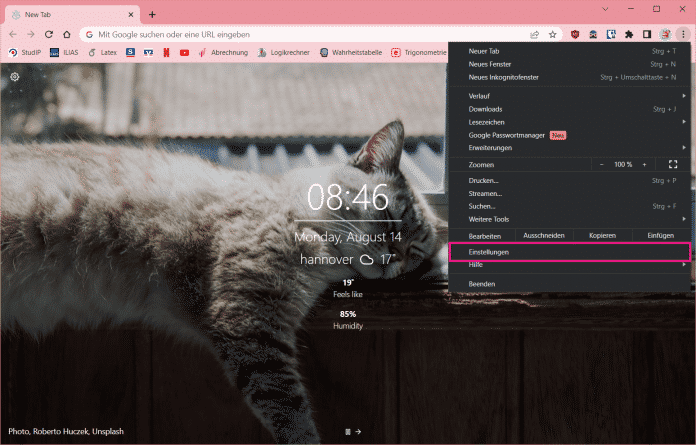This screenshot has height=445, width=696.
Task: Open the side panel icon
Action: (647, 34)
